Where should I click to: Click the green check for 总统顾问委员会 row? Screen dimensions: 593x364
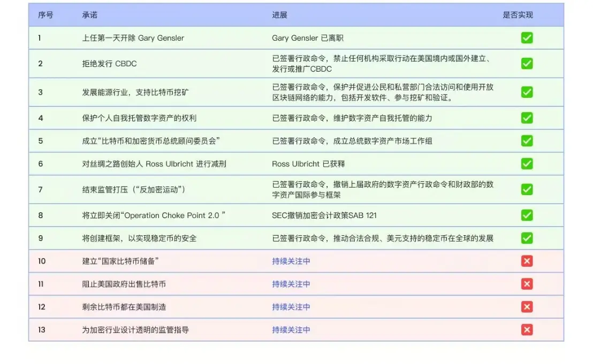pyautogui.click(x=527, y=141)
